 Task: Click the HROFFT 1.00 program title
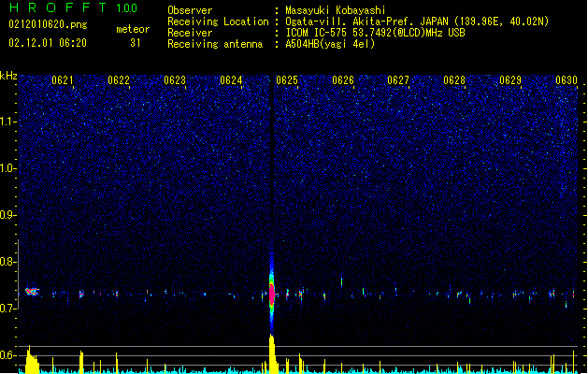(x=74, y=7)
